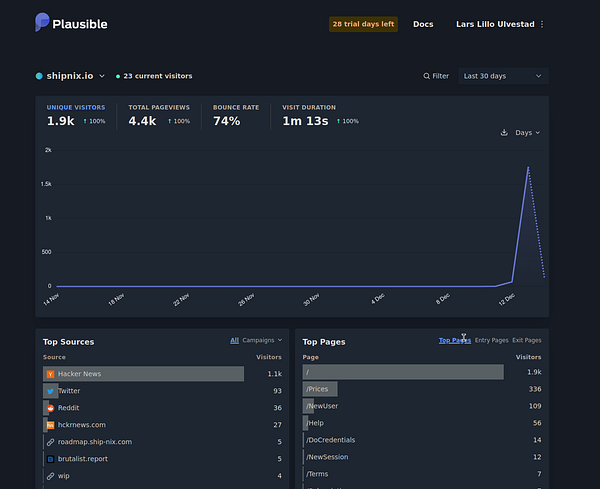Click the Plausible logo icon
The height and width of the screenshot is (489, 600).
[42, 22]
